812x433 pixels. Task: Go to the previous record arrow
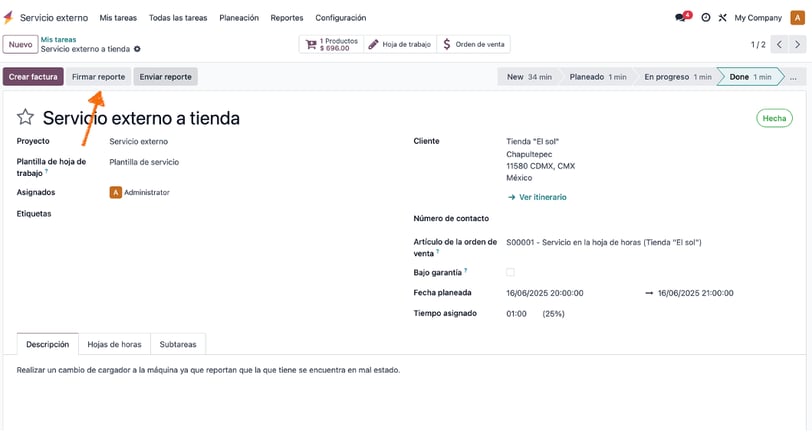click(x=779, y=45)
